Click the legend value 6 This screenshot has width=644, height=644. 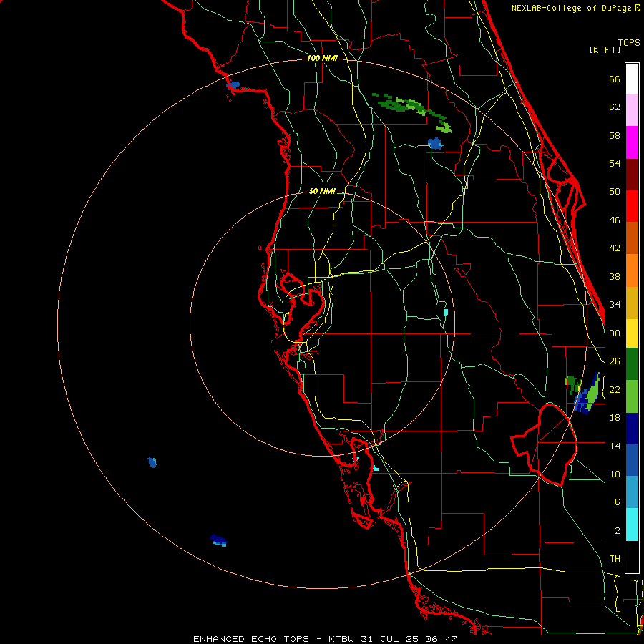pos(617,502)
